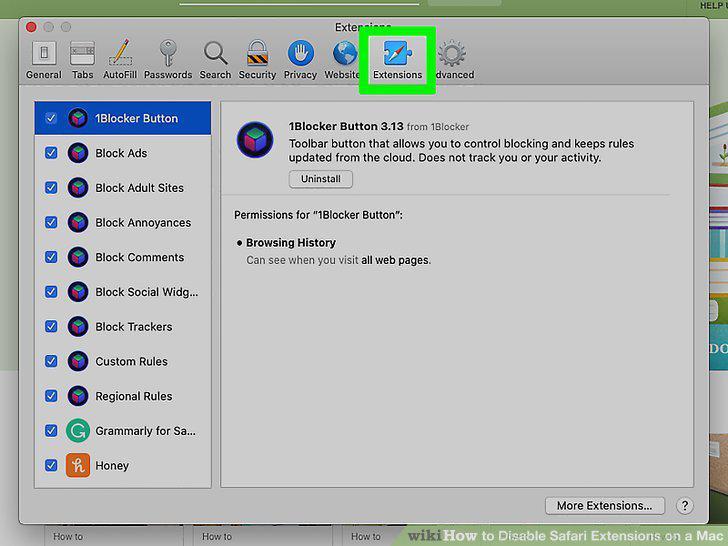The width and height of the screenshot is (728, 546).
Task: Click the Block Ads extension icon
Action: 78,153
